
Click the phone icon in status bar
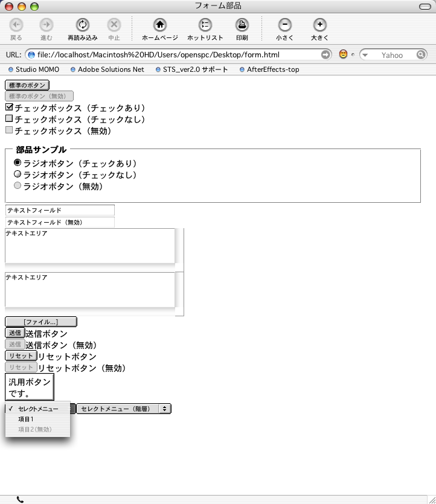coord(20,500)
